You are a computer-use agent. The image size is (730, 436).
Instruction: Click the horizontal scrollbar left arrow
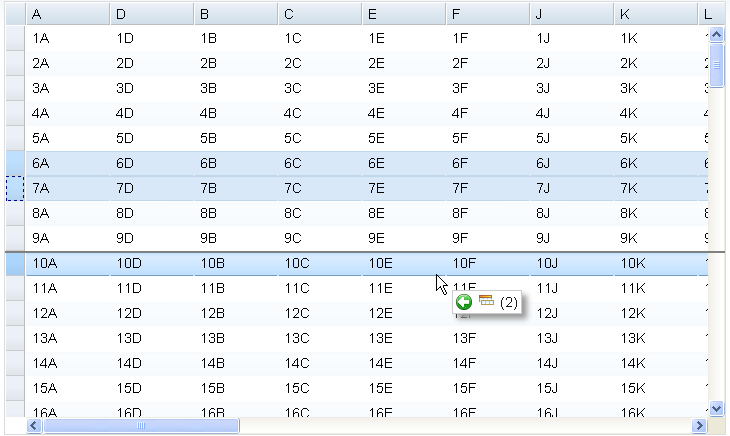(x=34, y=425)
